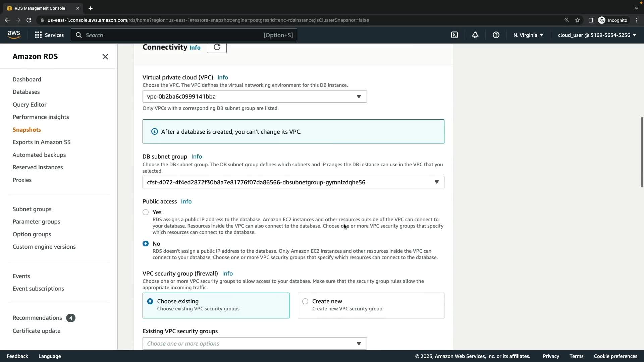This screenshot has height=362, width=644.
Task: Reload the browser page
Action: pyautogui.click(x=29, y=20)
